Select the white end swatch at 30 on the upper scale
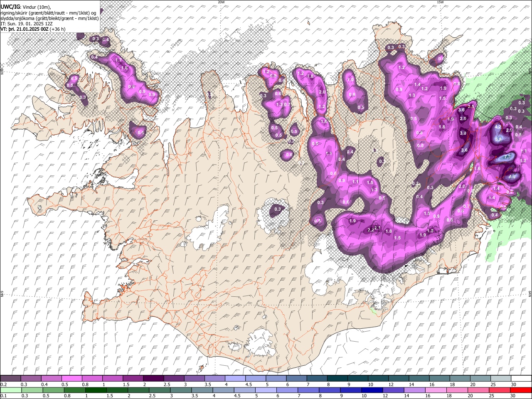Screen dimensions: 532x399 521,379
